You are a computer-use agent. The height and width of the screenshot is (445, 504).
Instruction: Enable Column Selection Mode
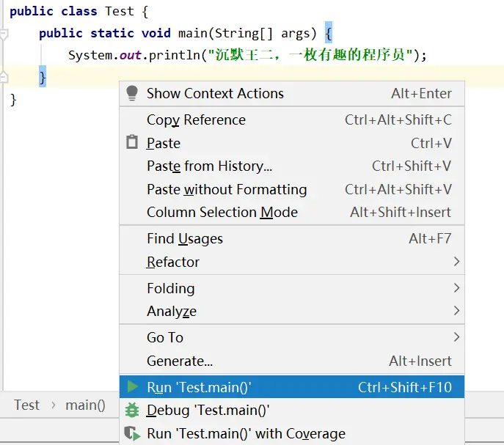(222, 212)
